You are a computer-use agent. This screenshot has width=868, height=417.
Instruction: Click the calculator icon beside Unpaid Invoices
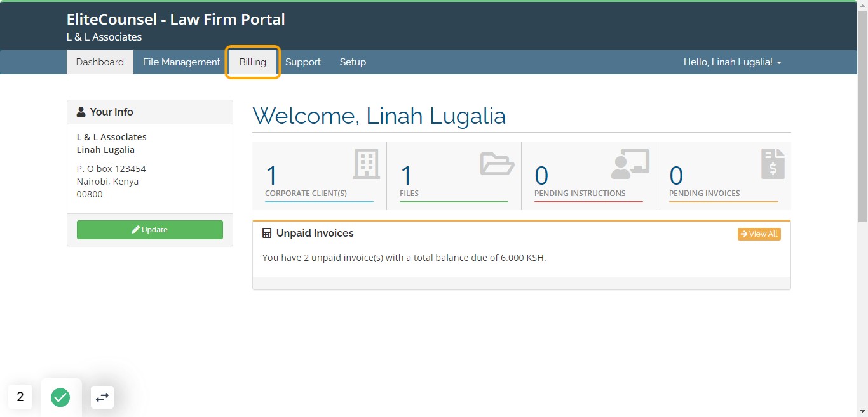click(267, 234)
